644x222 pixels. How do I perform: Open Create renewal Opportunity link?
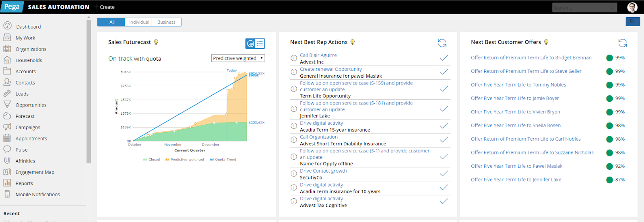click(x=330, y=69)
